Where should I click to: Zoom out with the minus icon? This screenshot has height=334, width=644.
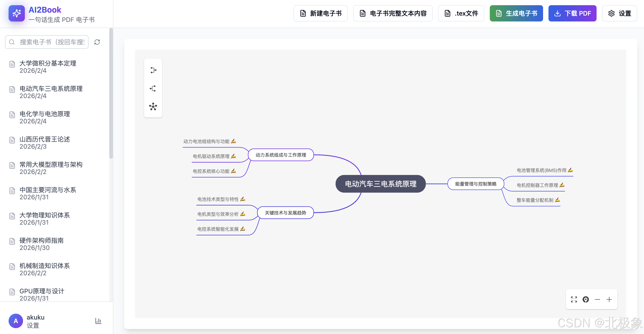597,299
